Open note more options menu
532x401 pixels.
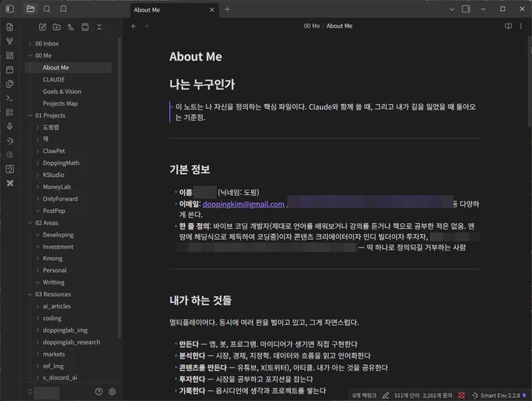pos(521,26)
